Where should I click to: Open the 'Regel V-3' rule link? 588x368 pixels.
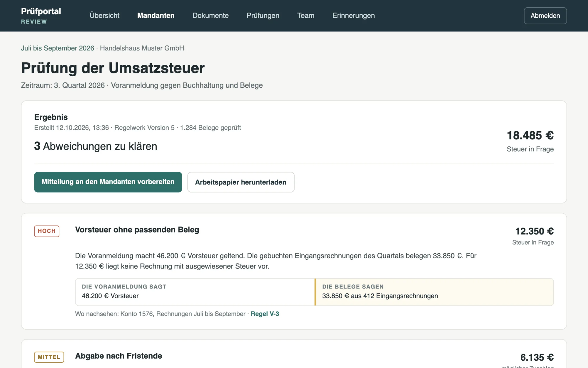click(x=265, y=314)
